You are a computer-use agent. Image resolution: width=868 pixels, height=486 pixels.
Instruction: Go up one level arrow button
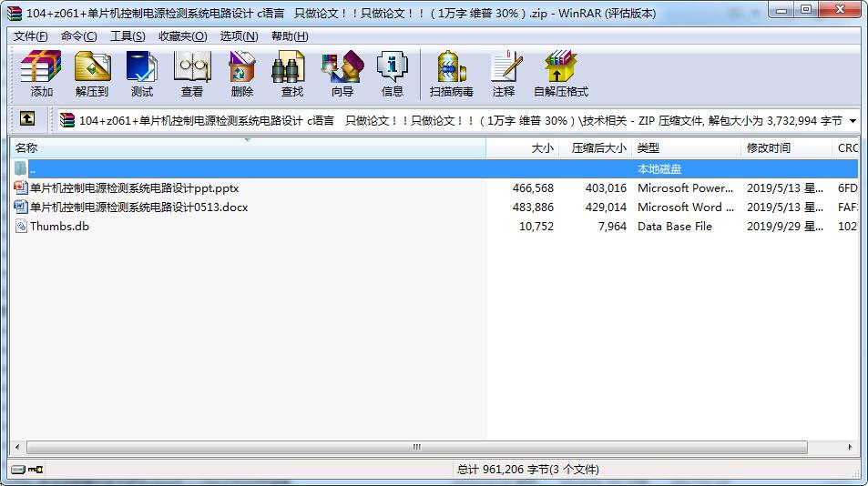coord(27,119)
